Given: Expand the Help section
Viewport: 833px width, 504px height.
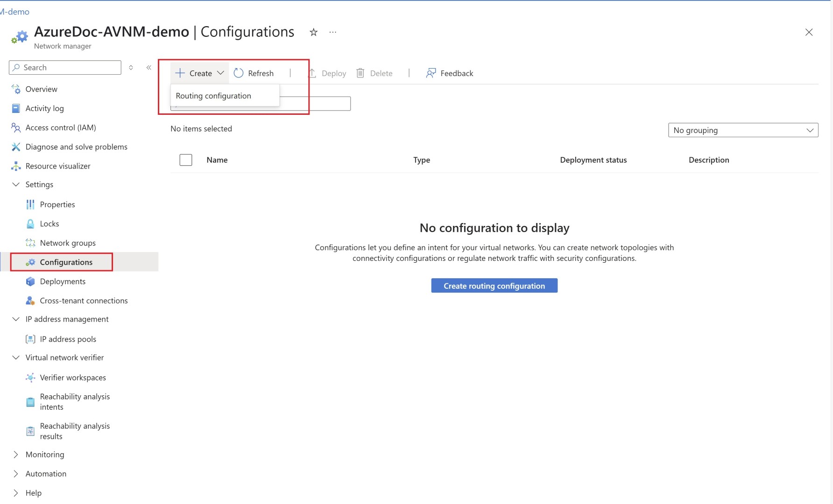Looking at the screenshot, I should pos(16,493).
